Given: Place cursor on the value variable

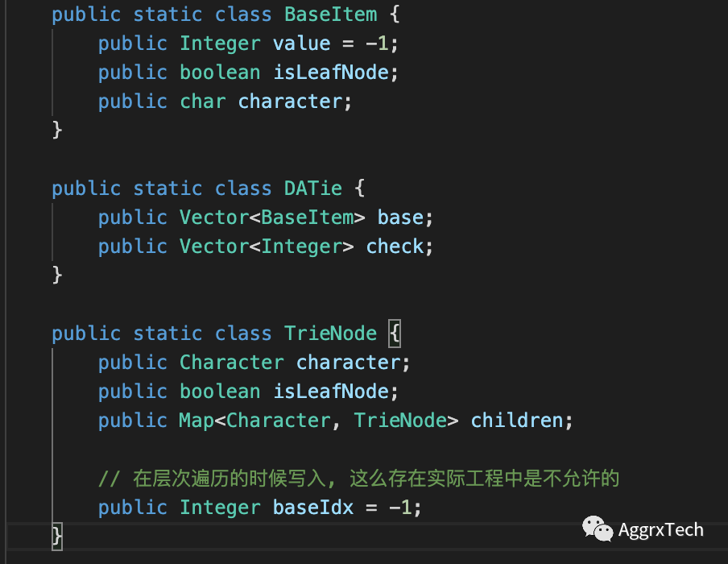Looking at the screenshot, I should tap(302, 43).
